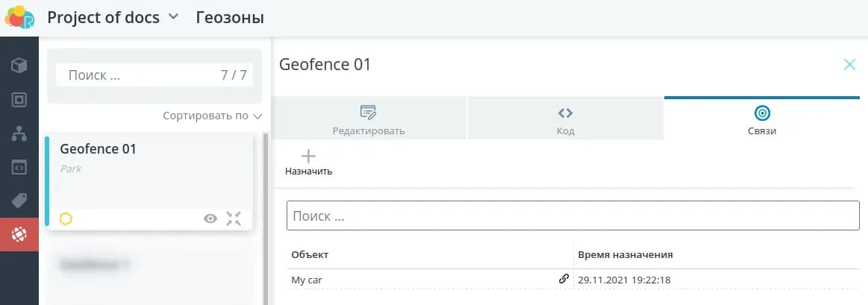The width and height of the screenshot is (868, 305).
Task: Toggle visibility eye on Geofence 01 card
Action: 211,218
